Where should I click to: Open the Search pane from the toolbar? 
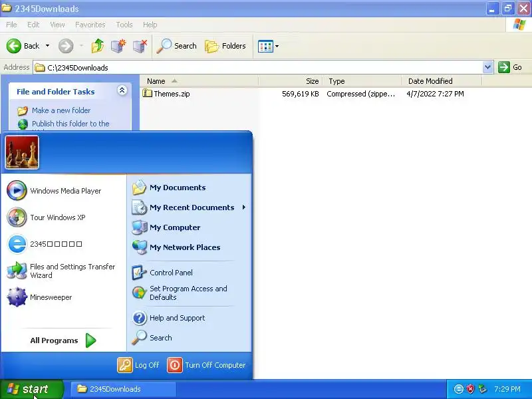(176, 46)
